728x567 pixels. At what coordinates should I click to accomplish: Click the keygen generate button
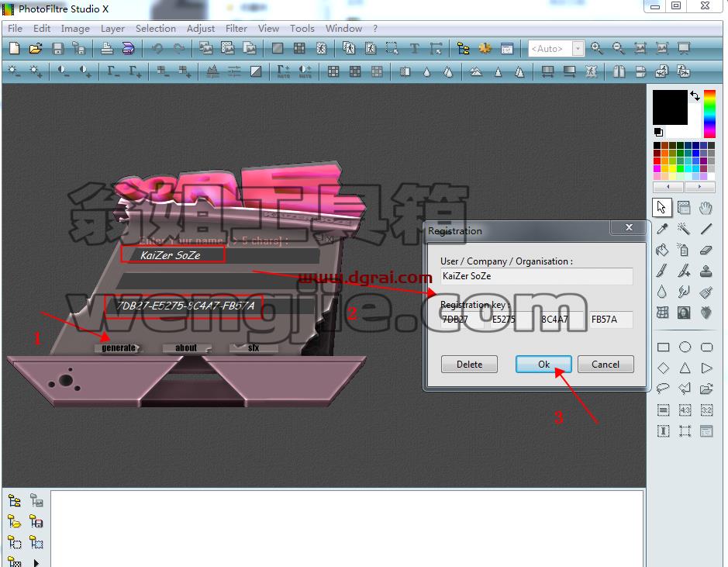[118, 347]
